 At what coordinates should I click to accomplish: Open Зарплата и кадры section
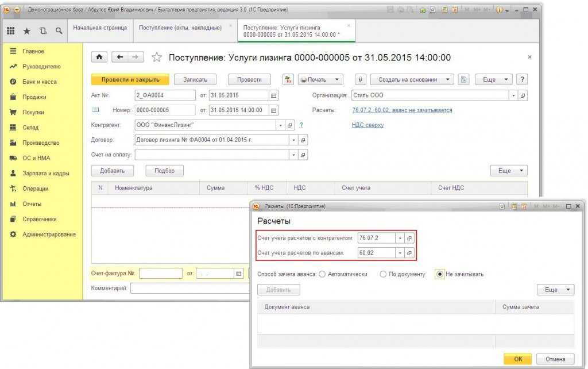tap(46, 174)
